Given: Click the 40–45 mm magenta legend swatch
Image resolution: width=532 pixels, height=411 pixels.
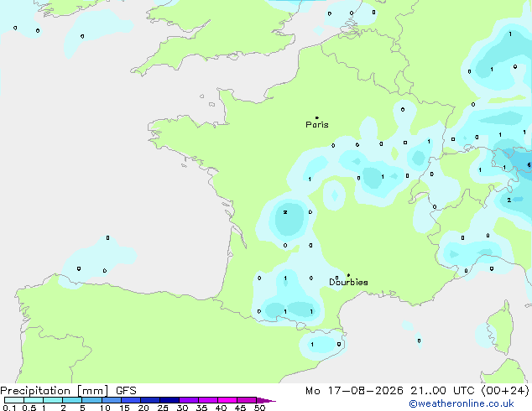Looking at the screenshot, I should [x=227, y=400].
